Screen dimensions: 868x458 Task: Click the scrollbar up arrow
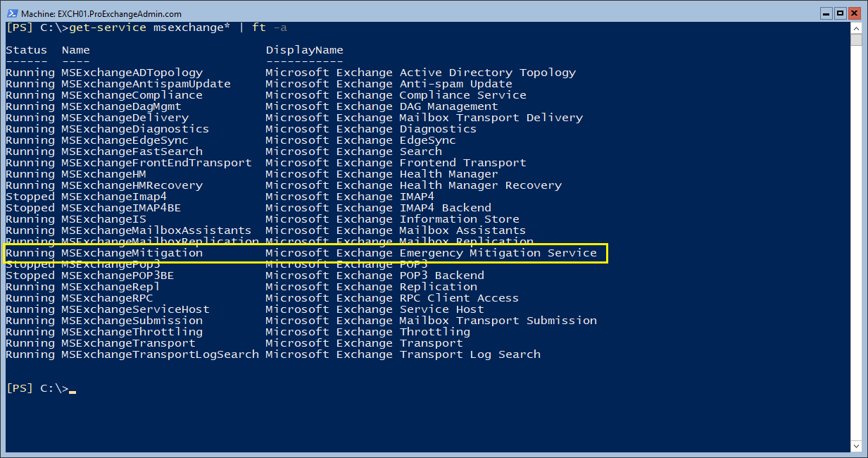click(x=855, y=28)
